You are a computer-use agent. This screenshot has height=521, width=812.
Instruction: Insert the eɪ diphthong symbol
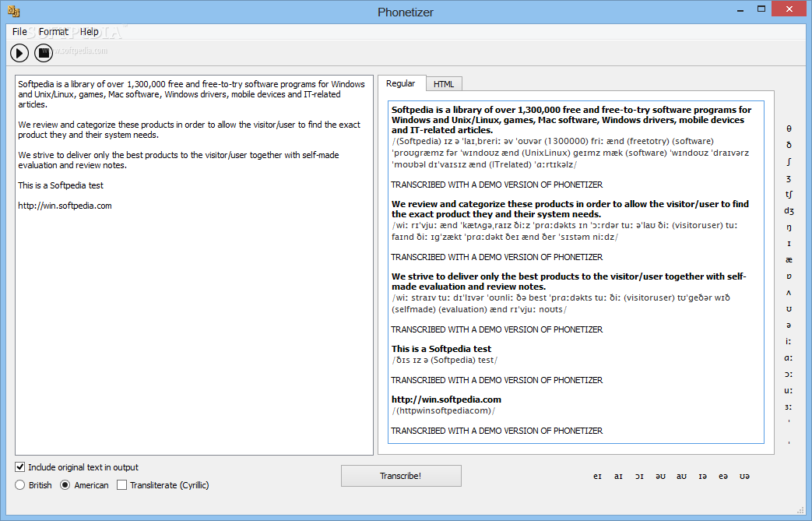598,477
